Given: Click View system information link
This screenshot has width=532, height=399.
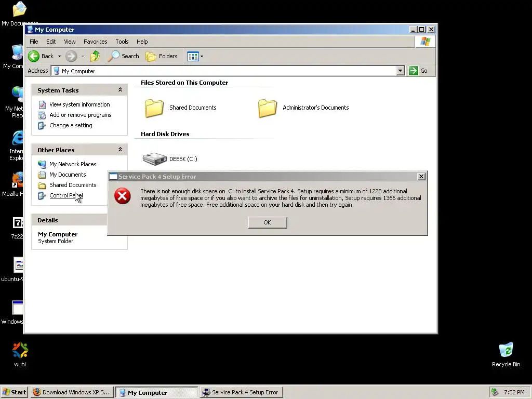Looking at the screenshot, I should coord(79,104).
